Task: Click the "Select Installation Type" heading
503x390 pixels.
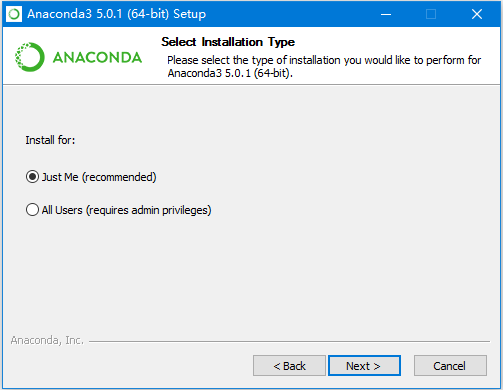Action: [228, 42]
